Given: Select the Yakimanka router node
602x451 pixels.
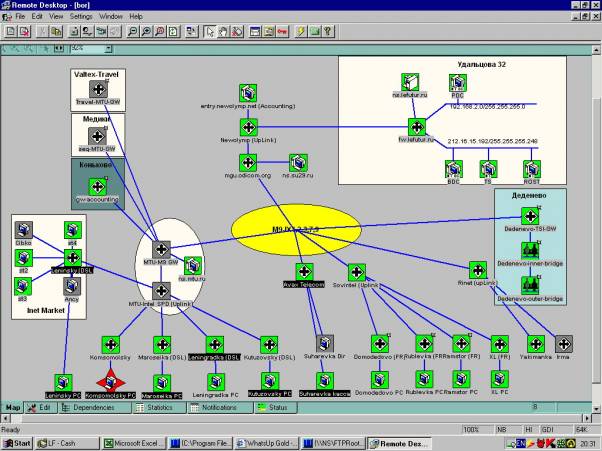Looking at the screenshot, I should tap(536, 344).
